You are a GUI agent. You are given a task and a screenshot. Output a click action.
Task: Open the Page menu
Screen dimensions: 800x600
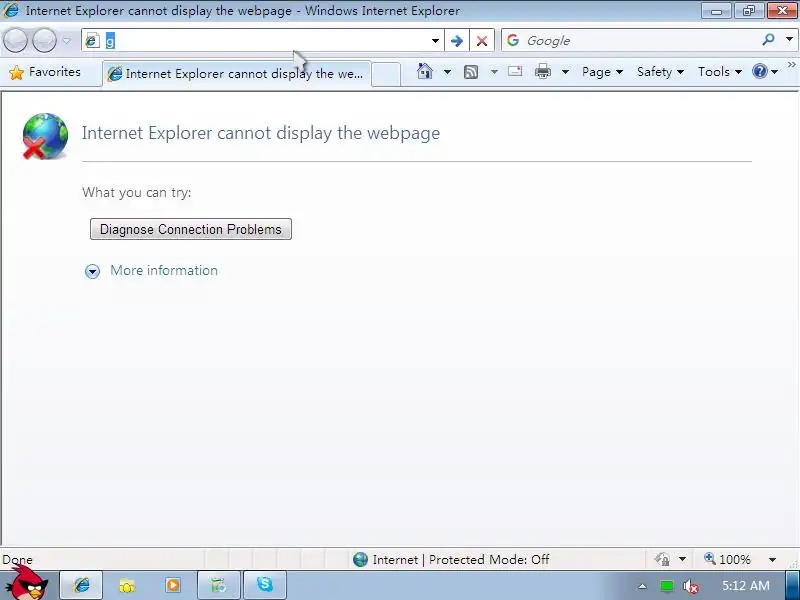[x=602, y=72]
